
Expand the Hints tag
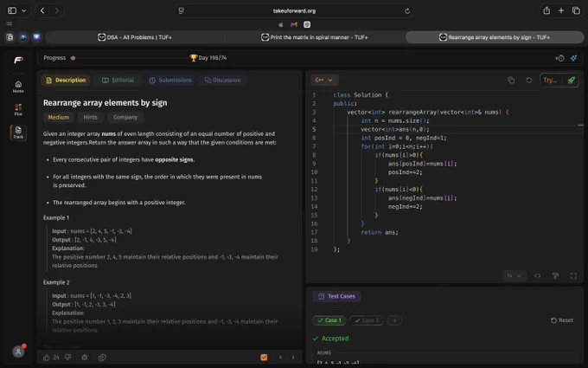point(90,117)
